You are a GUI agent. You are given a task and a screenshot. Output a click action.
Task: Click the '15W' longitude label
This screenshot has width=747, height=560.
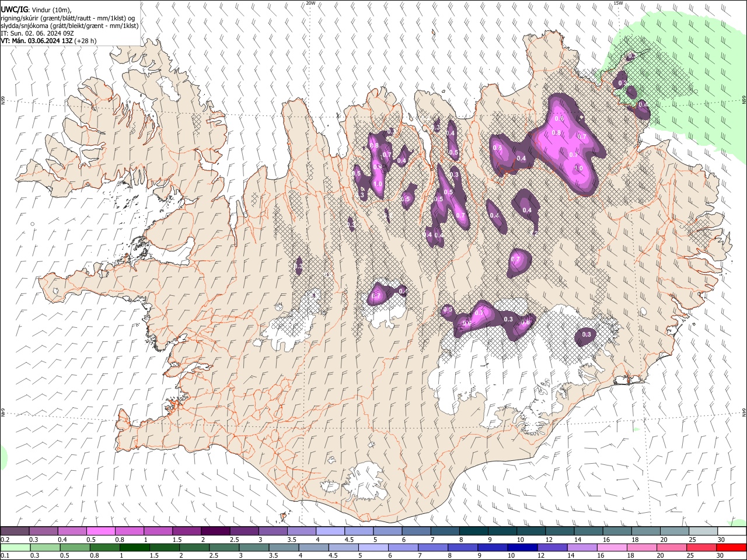pyautogui.click(x=619, y=3)
